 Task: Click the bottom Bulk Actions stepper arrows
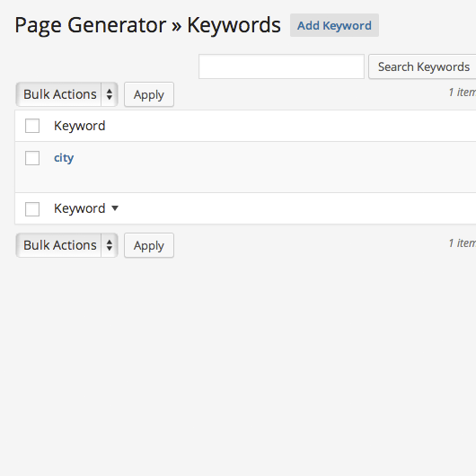click(110, 245)
